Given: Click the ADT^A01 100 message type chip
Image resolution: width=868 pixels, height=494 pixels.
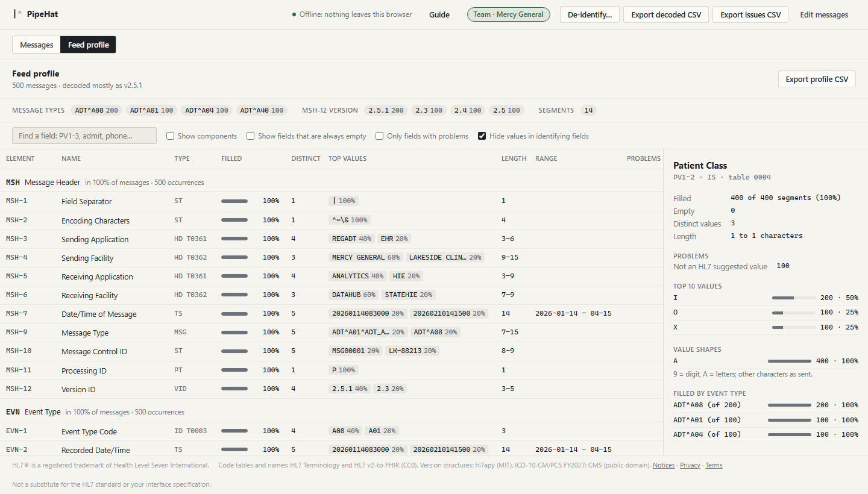Looking at the screenshot, I should pyautogui.click(x=151, y=110).
